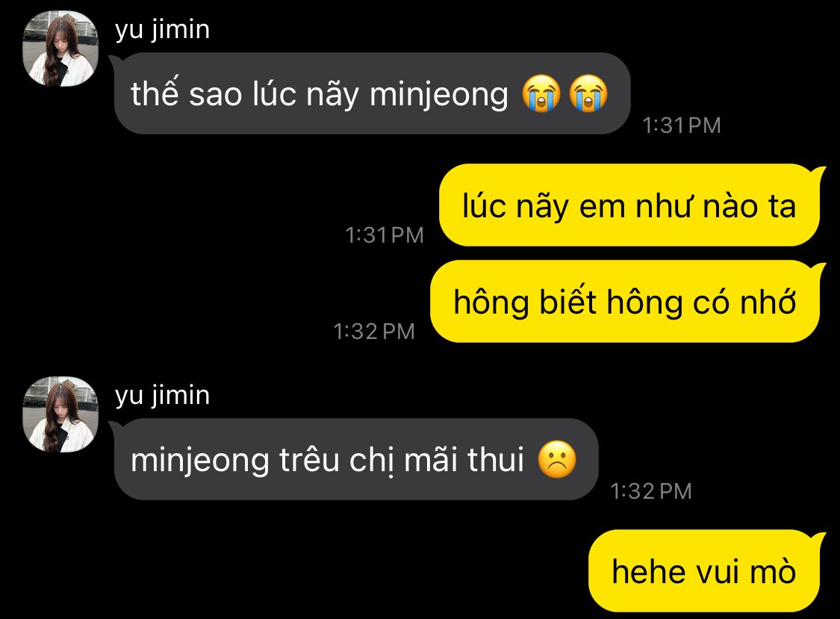
Task: Tap the 1:31 PM timestamp beside 'lúc nãy em'
Action: (x=384, y=235)
